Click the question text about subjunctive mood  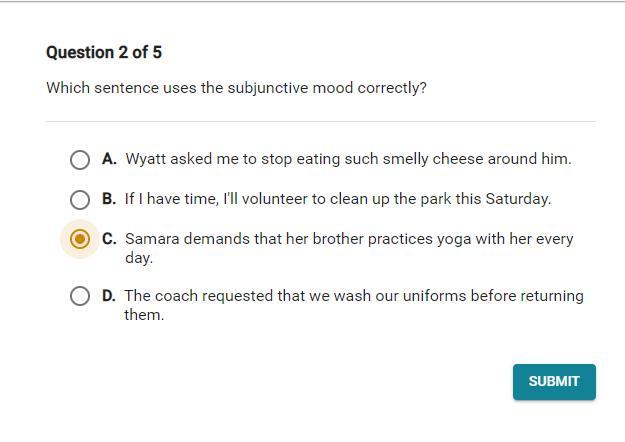[236, 88]
